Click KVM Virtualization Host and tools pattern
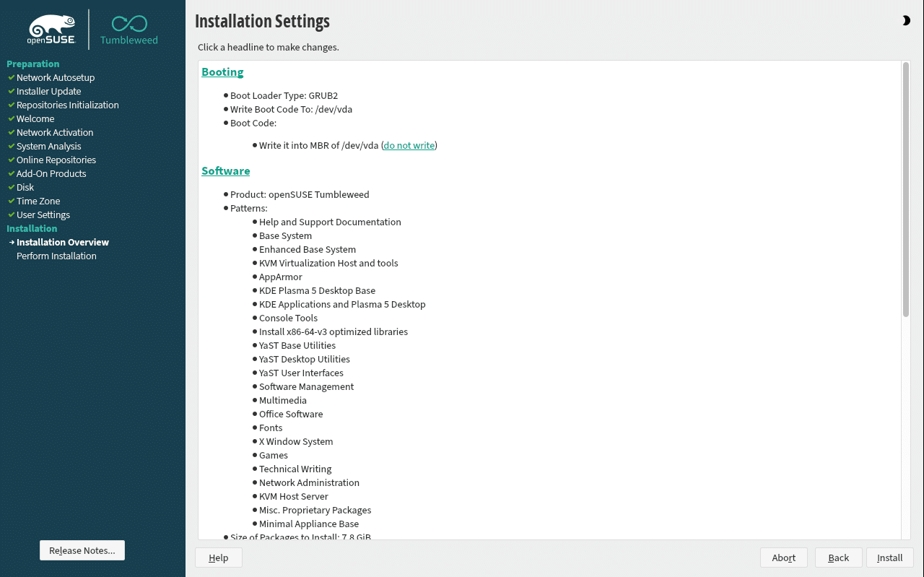Viewport: 924px width, 577px height. pyautogui.click(x=328, y=263)
